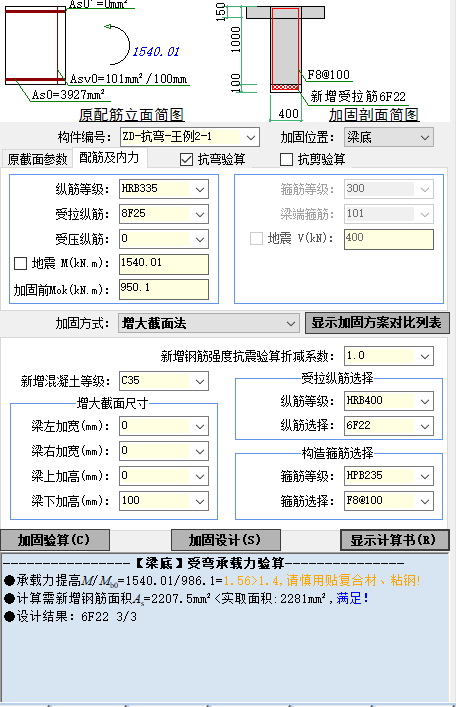This screenshot has width=456, height=707.
Task: Expand the 梁右加宽(mm) dropdown
Action: (x=164, y=451)
